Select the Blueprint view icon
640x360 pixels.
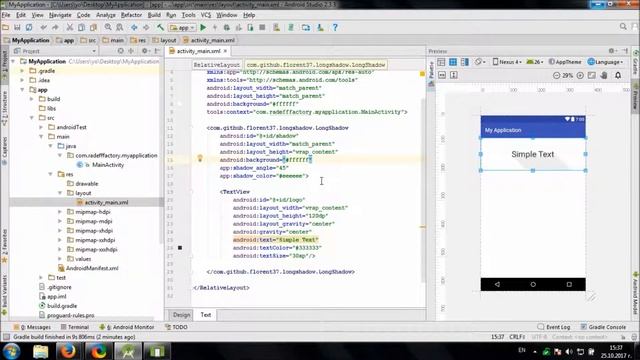point(453,62)
